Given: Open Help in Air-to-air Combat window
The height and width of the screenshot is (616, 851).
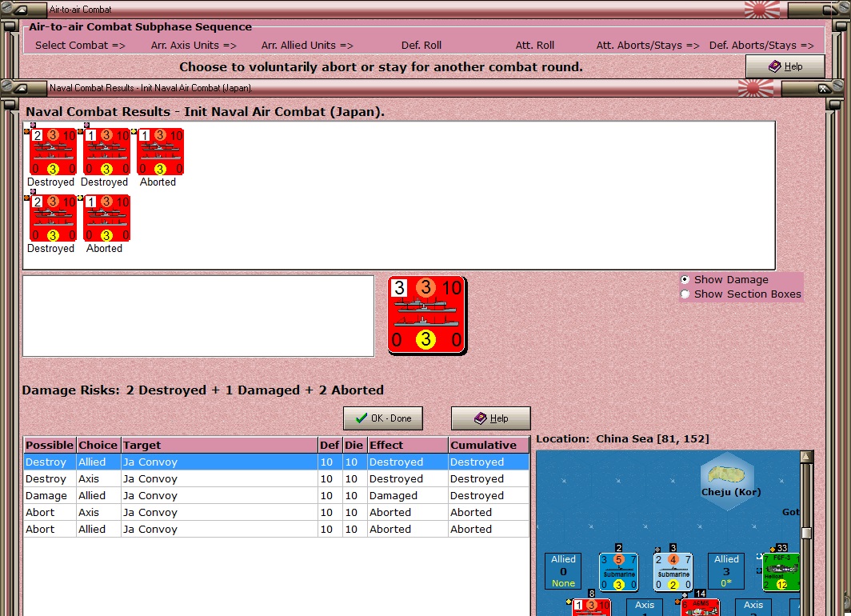Looking at the screenshot, I should click(x=785, y=66).
